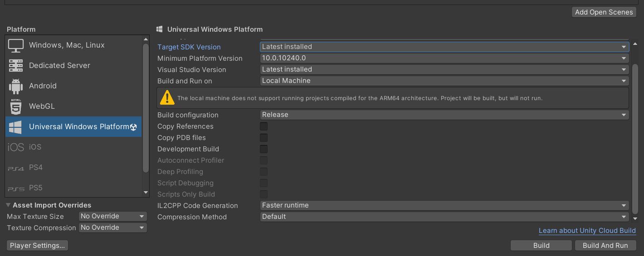Click the Android robot icon
This screenshot has width=644, height=256.
coord(16,86)
